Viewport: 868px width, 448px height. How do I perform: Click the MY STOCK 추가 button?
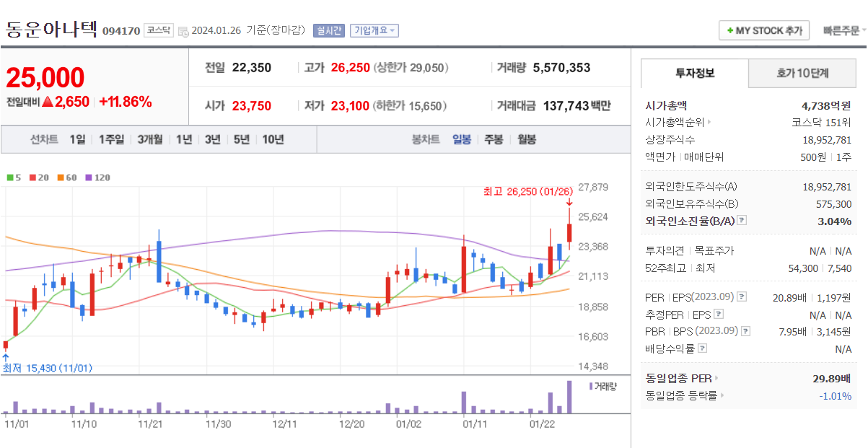[x=764, y=31]
